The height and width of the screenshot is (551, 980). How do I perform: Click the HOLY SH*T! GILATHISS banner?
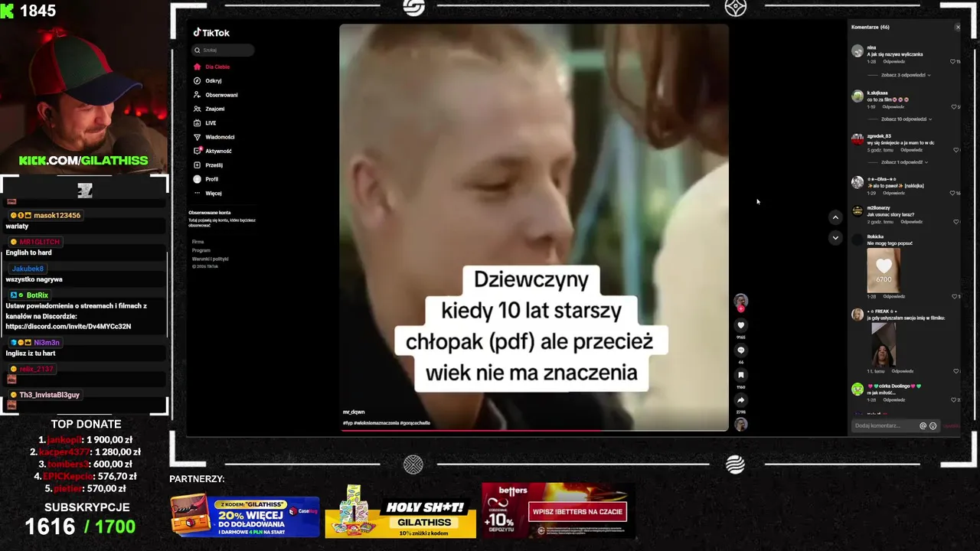(x=400, y=512)
